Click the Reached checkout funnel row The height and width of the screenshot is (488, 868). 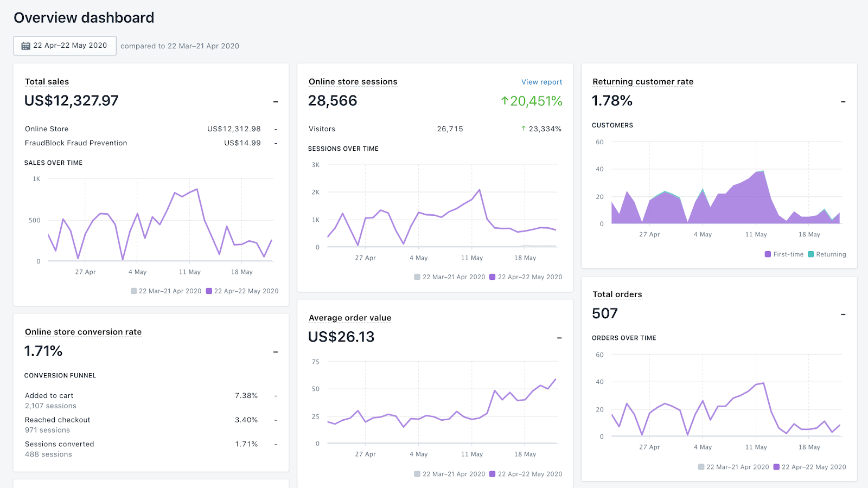tap(151, 425)
